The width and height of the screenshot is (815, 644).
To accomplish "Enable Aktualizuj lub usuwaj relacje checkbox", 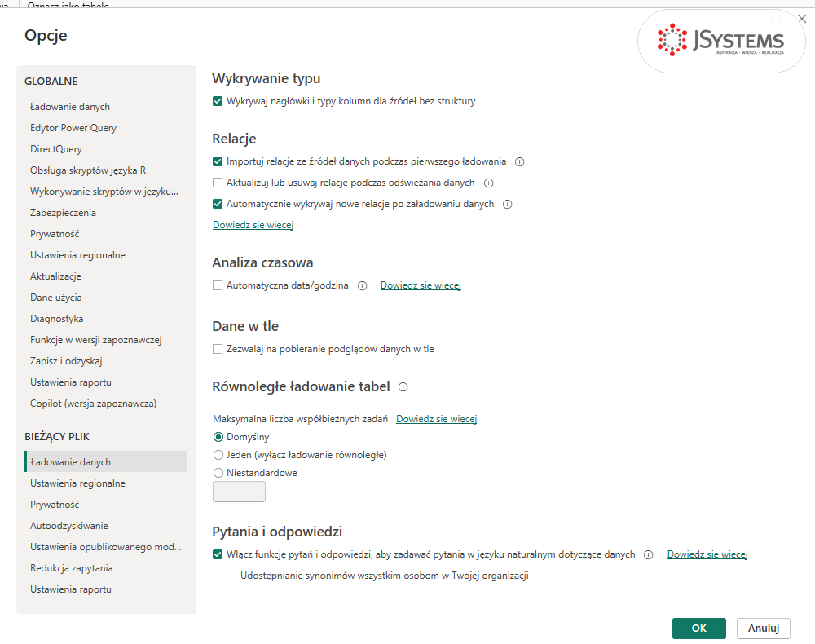I will click(218, 183).
